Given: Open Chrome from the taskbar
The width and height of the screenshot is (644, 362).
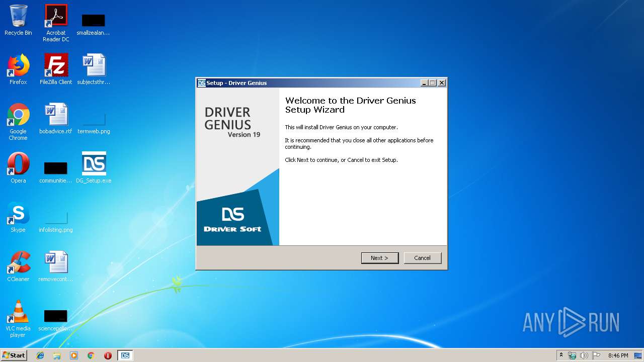Looking at the screenshot, I should [x=91, y=355].
